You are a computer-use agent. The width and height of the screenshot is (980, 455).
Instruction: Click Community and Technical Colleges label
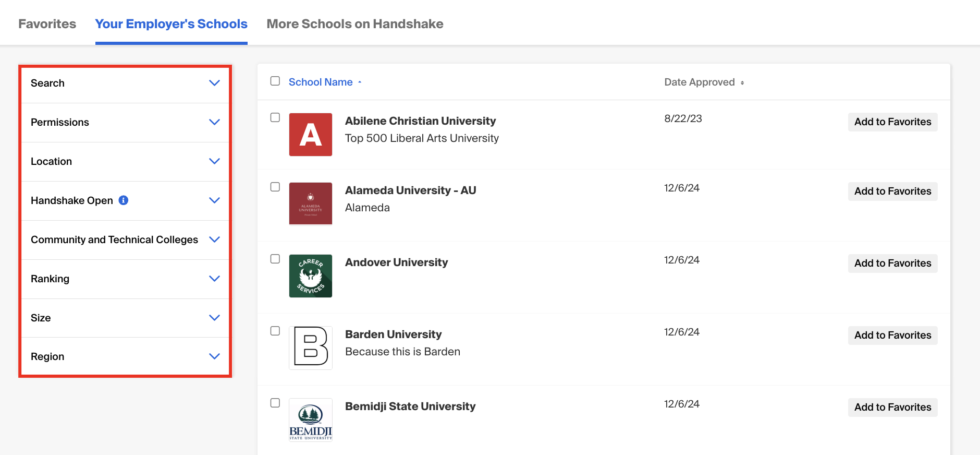(x=114, y=240)
